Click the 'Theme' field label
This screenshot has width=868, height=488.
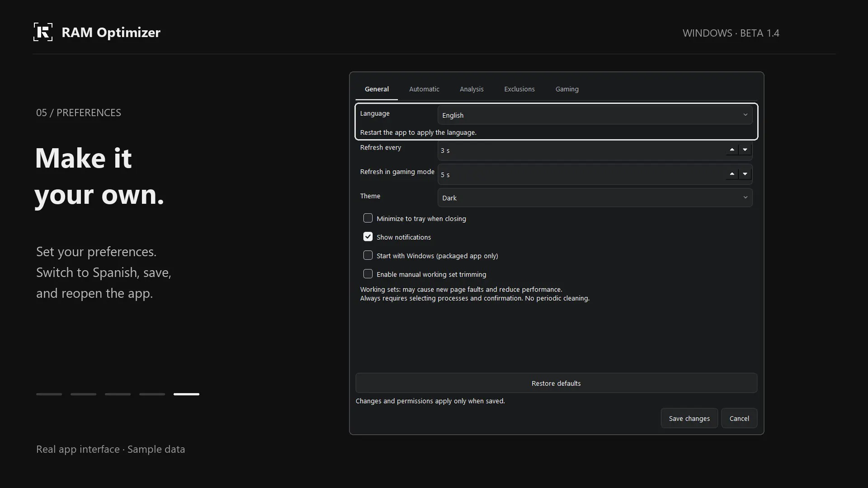click(x=370, y=196)
